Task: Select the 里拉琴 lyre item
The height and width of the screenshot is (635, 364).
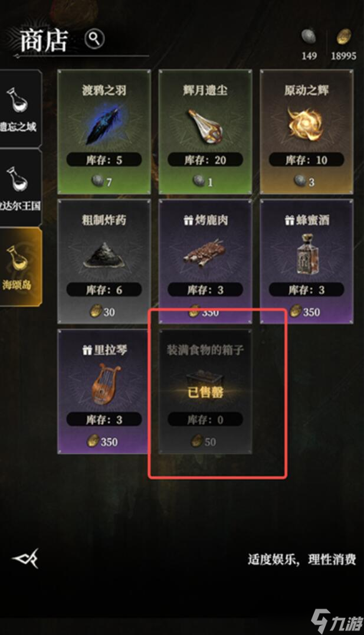Action: point(104,384)
